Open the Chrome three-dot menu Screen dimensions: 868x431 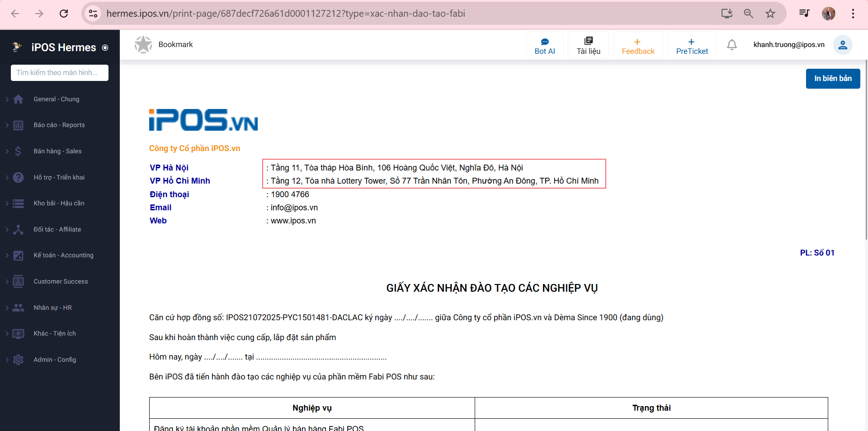coord(853,14)
